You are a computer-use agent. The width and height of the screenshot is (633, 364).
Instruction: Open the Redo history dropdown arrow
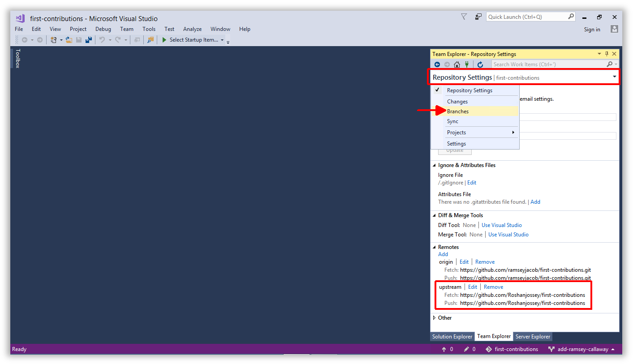(x=126, y=40)
